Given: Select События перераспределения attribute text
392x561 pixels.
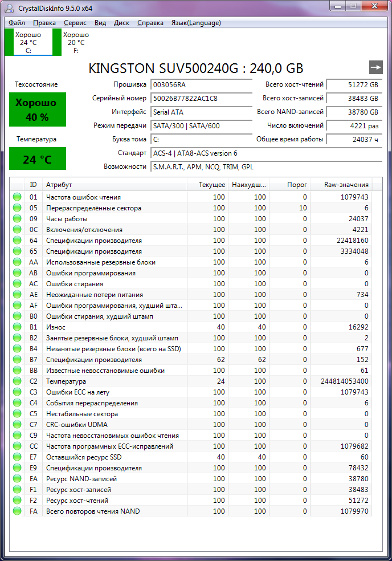Looking at the screenshot, I should [92, 403].
